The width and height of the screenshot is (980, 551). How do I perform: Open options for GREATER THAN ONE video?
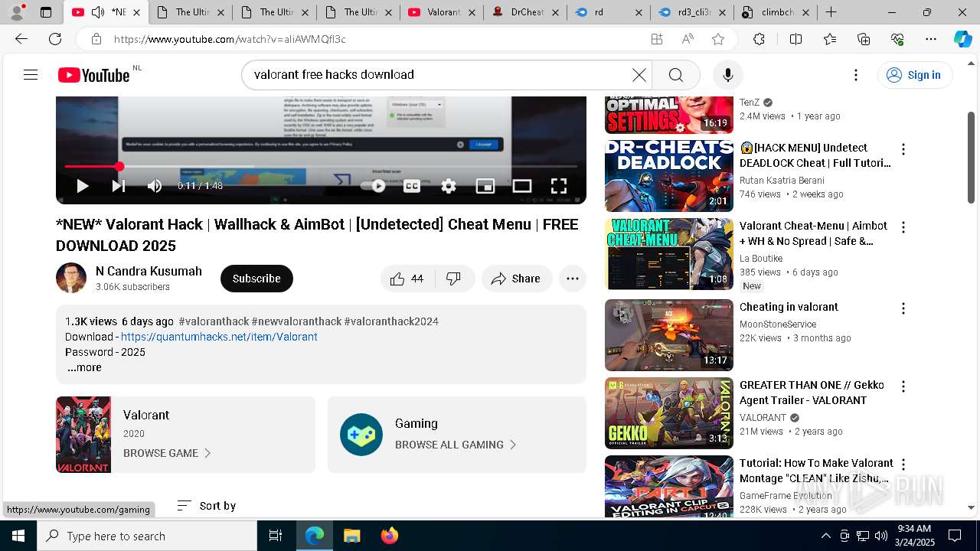click(x=903, y=386)
